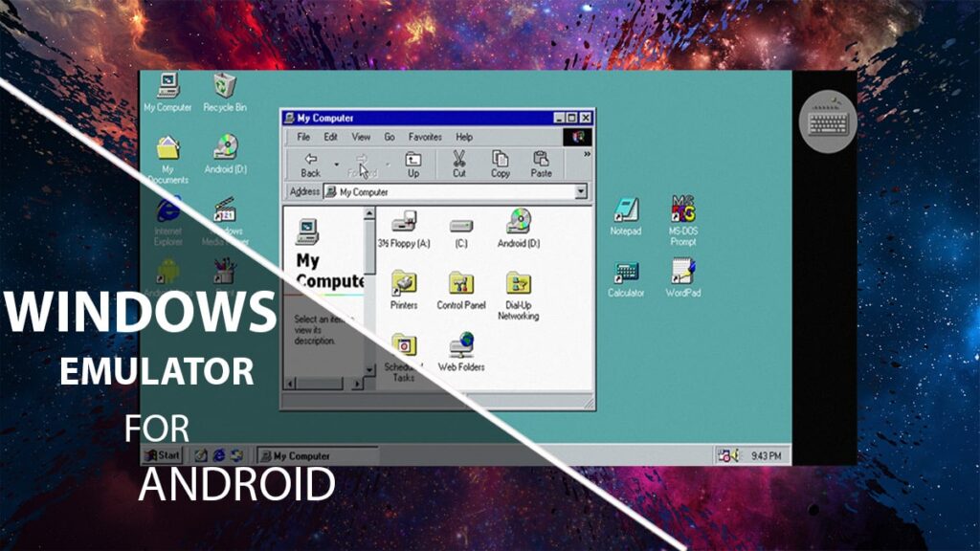Open the Control Panel folder
This screenshot has width=980, height=551.
(x=461, y=286)
